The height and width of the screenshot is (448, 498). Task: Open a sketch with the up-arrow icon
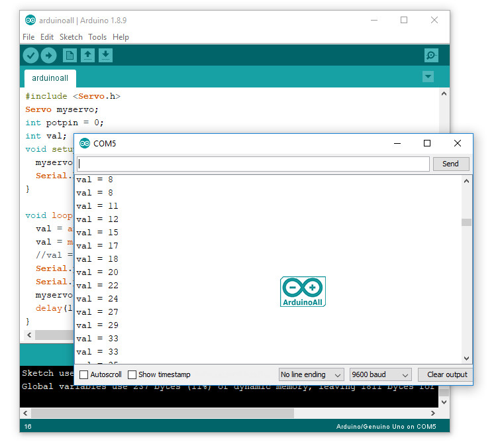pyautogui.click(x=87, y=56)
